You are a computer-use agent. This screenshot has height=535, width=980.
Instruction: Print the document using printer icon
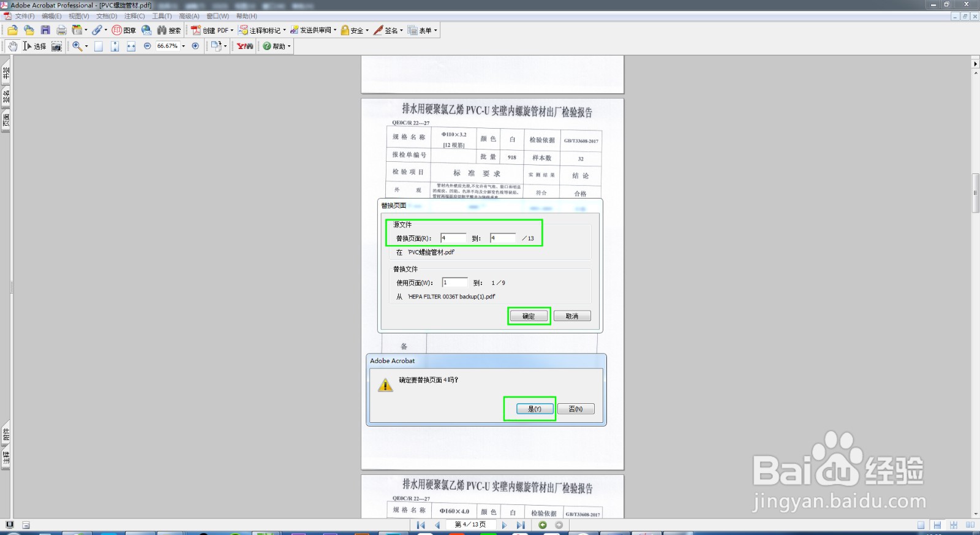(61, 30)
